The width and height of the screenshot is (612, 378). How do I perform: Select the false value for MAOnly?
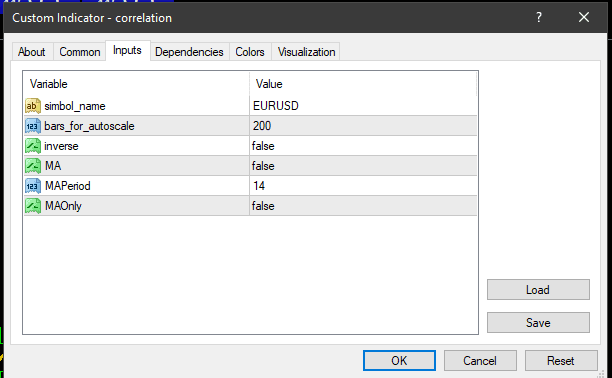(363, 206)
